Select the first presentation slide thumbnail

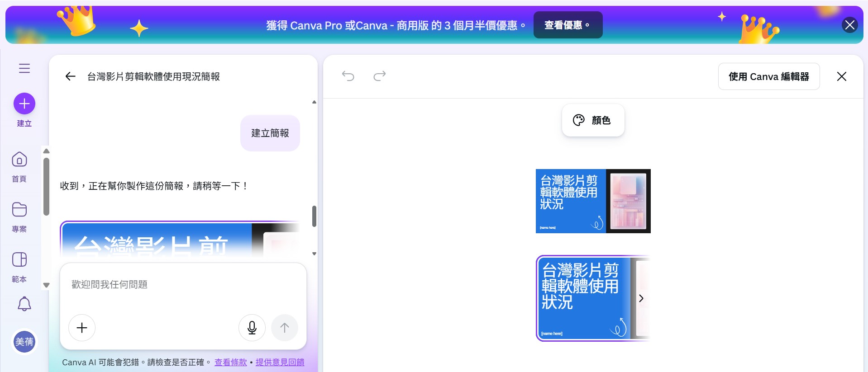coord(593,201)
